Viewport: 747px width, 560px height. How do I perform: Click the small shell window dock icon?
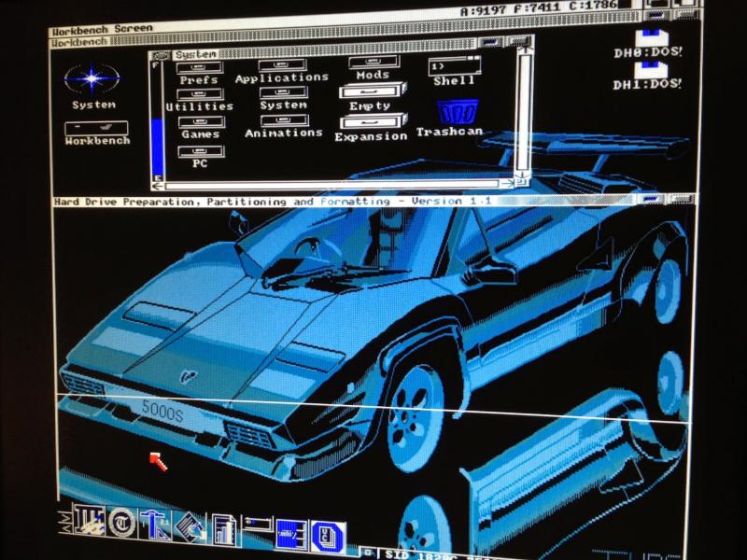(x=257, y=525)
